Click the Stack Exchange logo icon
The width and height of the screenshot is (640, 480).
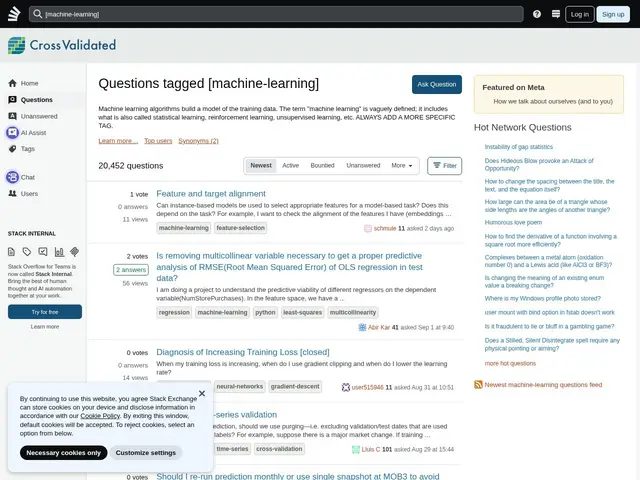coord(14,14)
